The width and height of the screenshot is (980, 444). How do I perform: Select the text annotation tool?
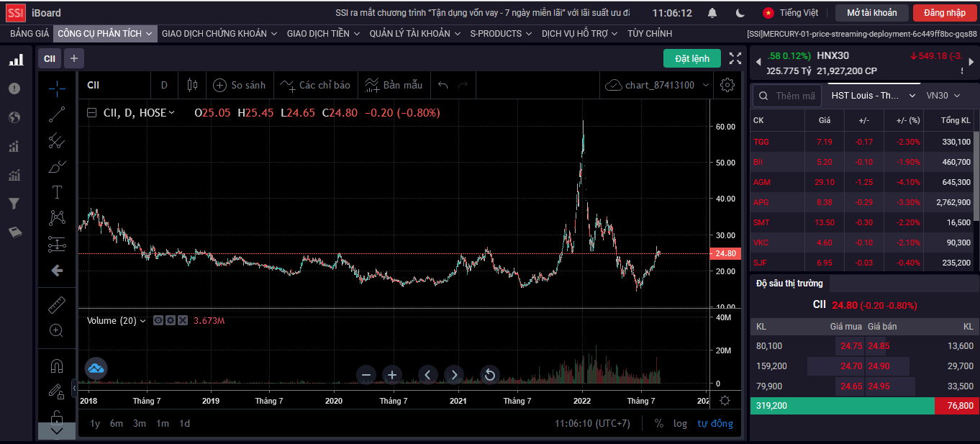point(57,192)
